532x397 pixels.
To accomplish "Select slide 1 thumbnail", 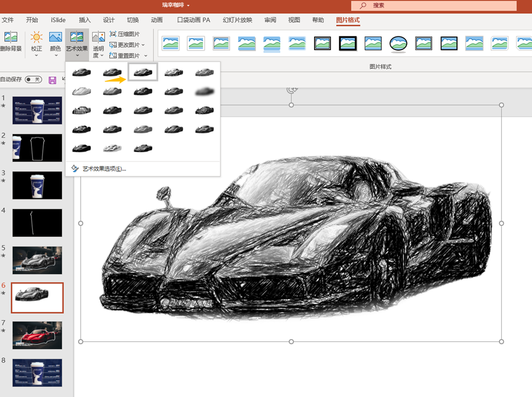I will tap(38, 110).
